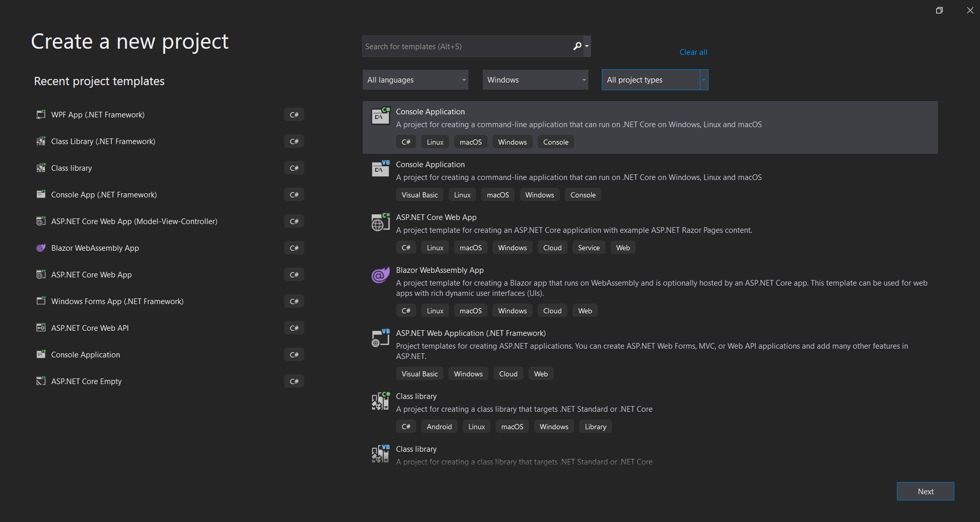Select ASP.NET Web Application (.NET Framework) title
The width and height of the screenshot is (980, 522).
tap(471, 333)
